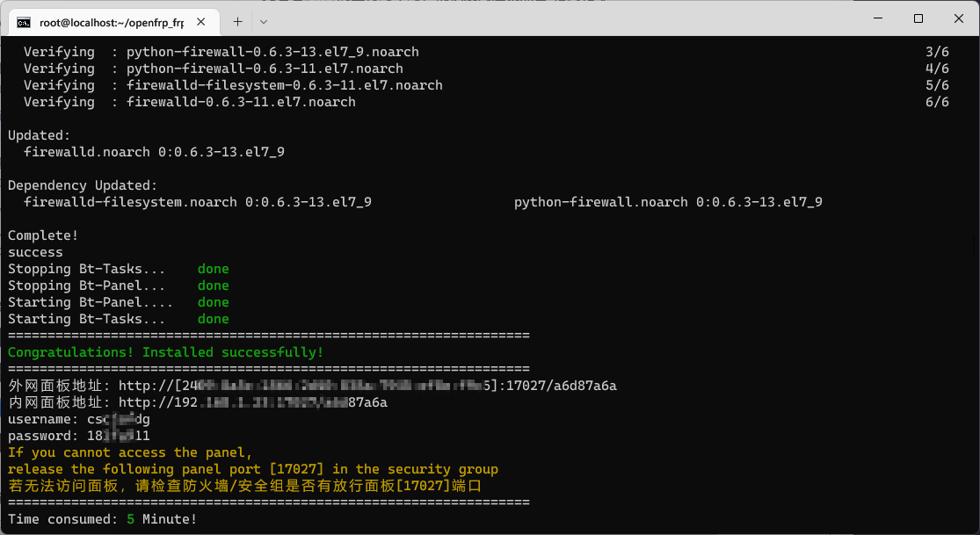Click the terminal icon in the tab
Viewport: 980px width, 535px height.
tap(24, 23)
